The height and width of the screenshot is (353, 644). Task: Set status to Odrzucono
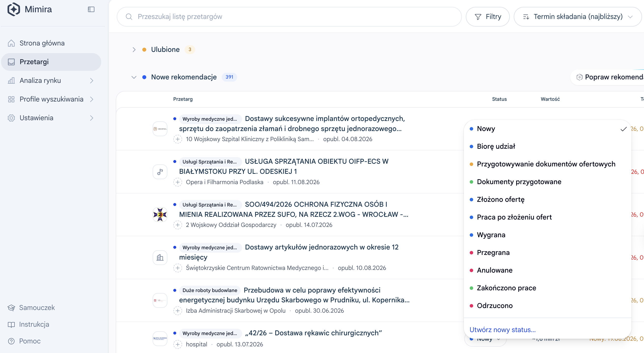click(x=547, y=306)
